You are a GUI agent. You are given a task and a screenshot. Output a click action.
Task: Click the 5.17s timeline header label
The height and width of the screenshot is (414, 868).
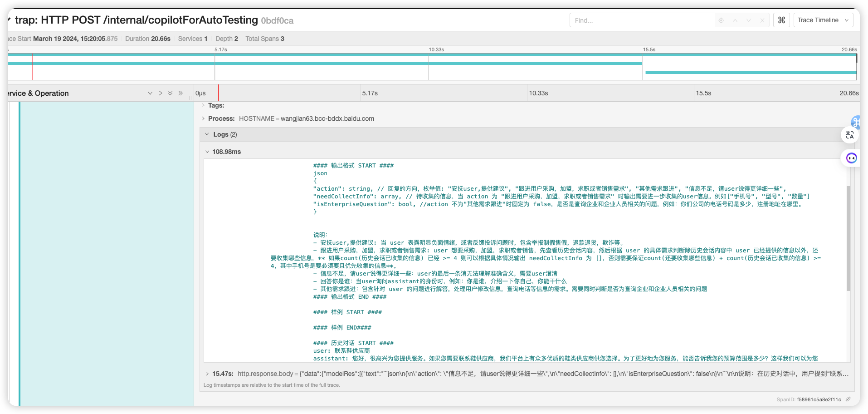click(x=370, y=93)
